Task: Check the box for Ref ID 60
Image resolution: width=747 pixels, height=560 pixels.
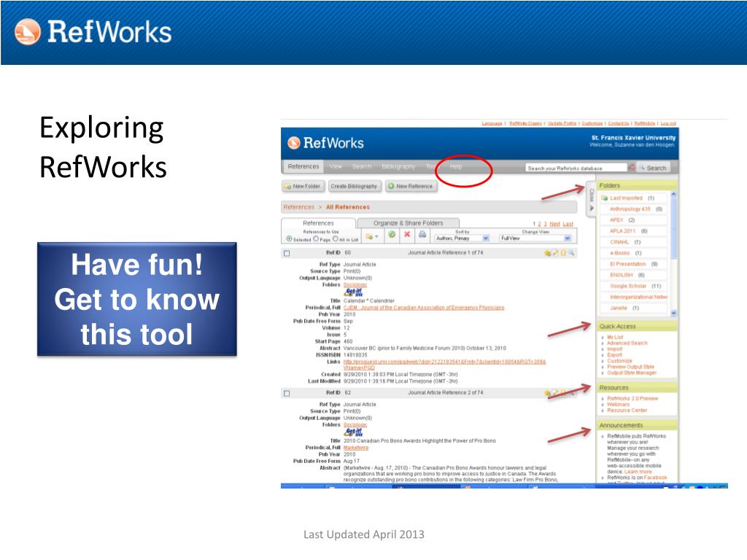Action: pos(287,253)
